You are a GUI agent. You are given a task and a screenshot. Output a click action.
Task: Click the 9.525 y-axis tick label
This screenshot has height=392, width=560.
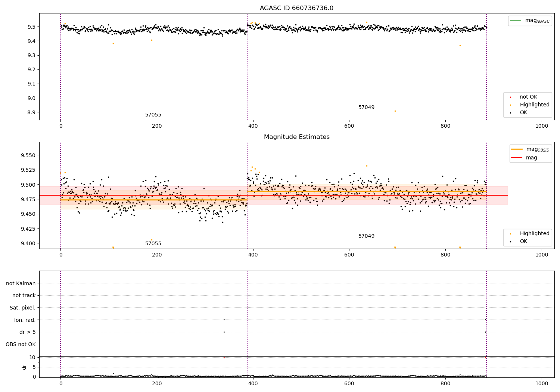coord(28,170)
